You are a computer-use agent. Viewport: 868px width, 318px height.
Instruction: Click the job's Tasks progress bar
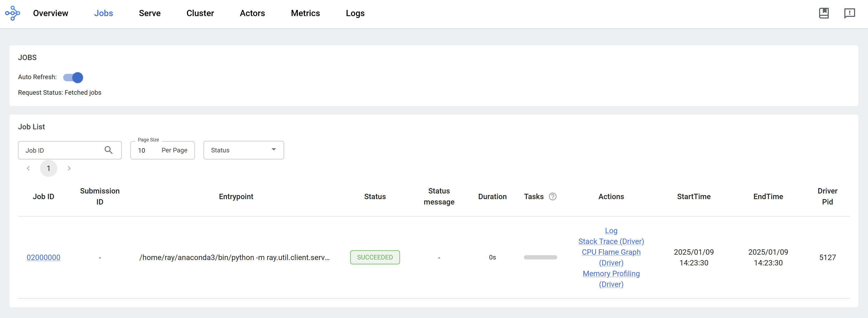540,257
